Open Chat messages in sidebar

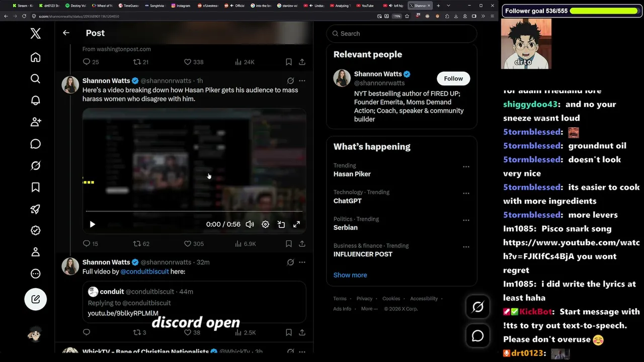[35, 144]
